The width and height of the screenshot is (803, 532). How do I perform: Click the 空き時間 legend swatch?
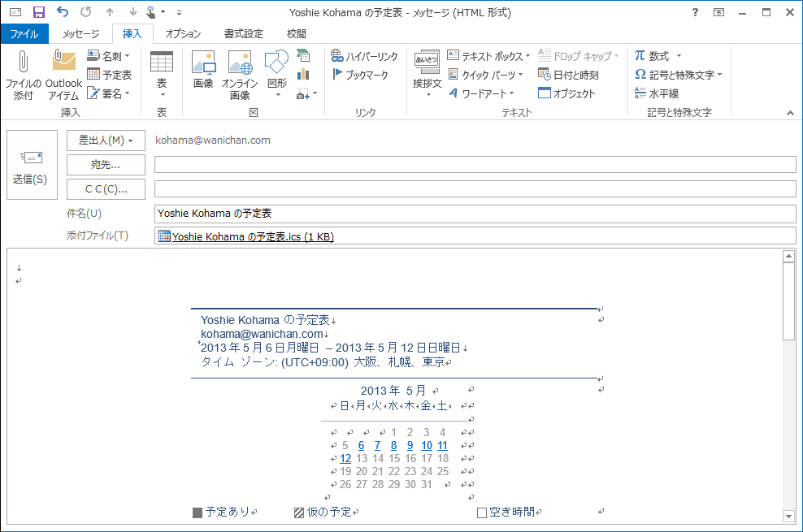[481, 513]
